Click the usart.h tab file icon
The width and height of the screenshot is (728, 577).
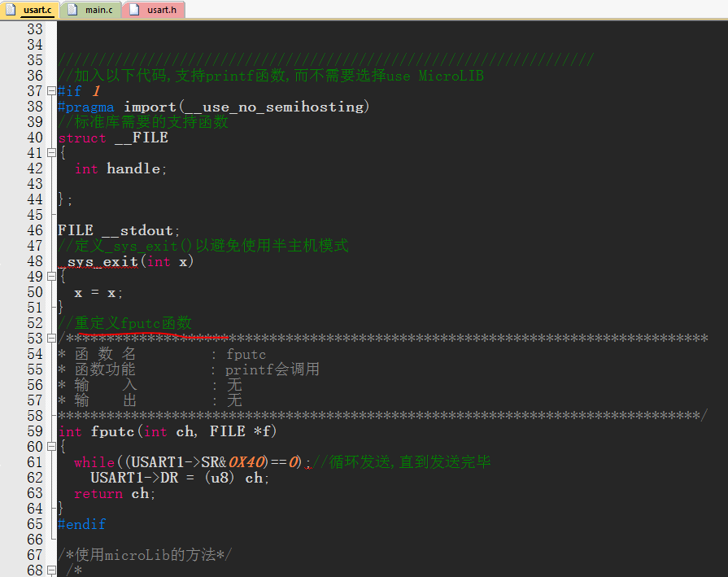(134, 10)
